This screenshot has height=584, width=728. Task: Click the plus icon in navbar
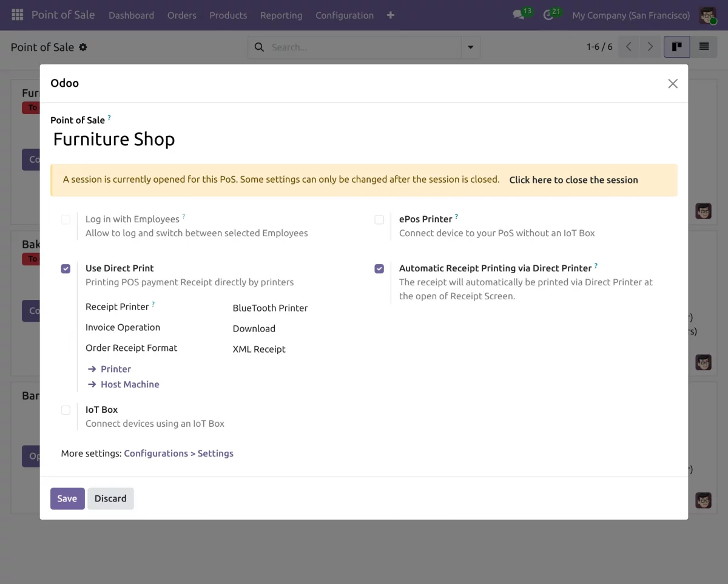pyautogui.click(x=390, y=15)
